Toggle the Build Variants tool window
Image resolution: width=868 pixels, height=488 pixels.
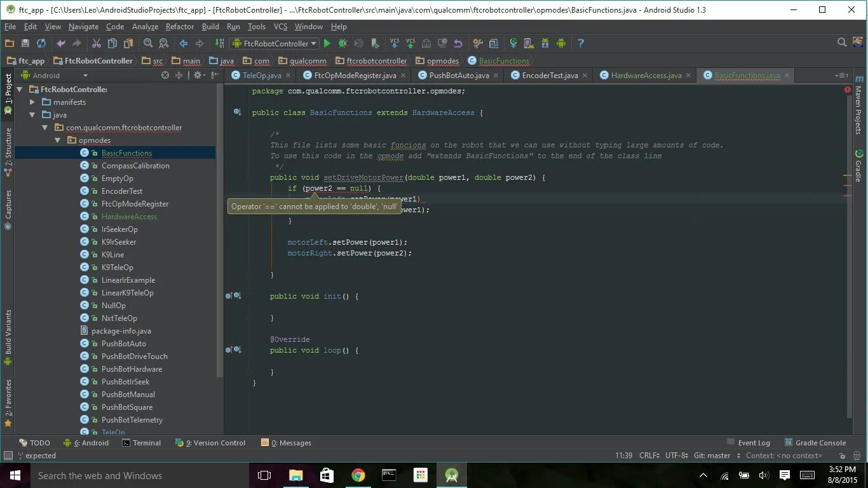[x=8, y=337]
